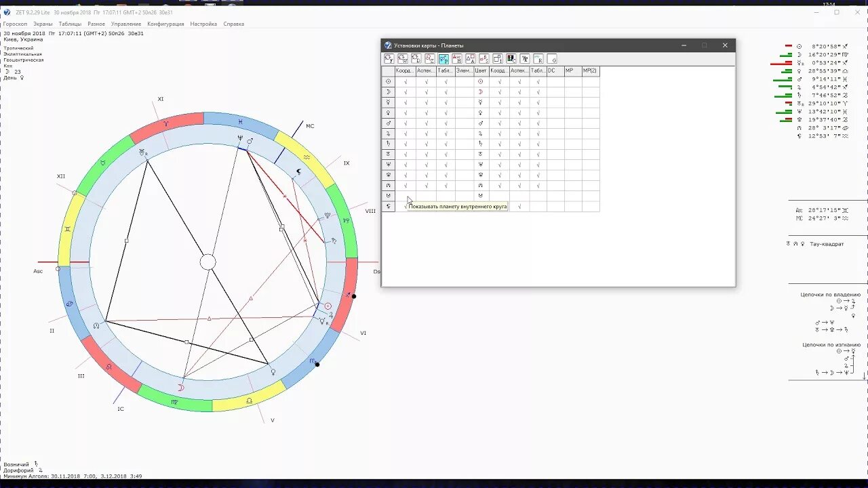Screen dimensions: 868x488
Task: Toggle Mars checkbox in Аспек column right of Цвет
Action: coord(519,123)
